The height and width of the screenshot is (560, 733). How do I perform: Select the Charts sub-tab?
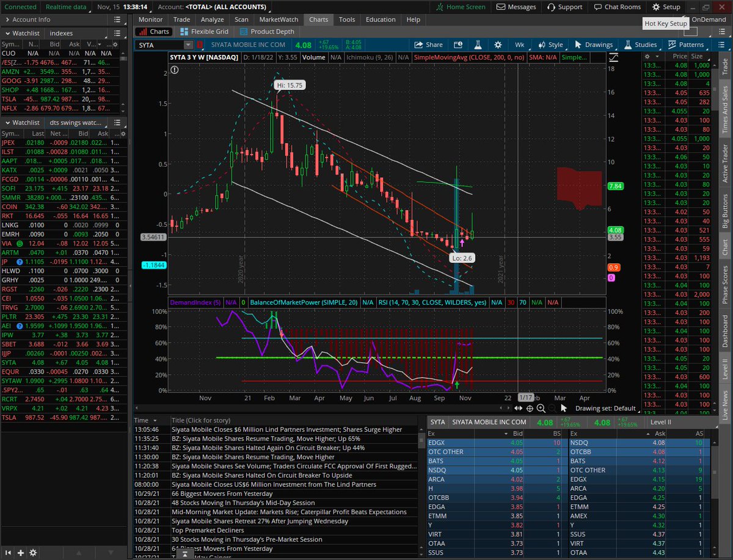(x=153, y=31)
